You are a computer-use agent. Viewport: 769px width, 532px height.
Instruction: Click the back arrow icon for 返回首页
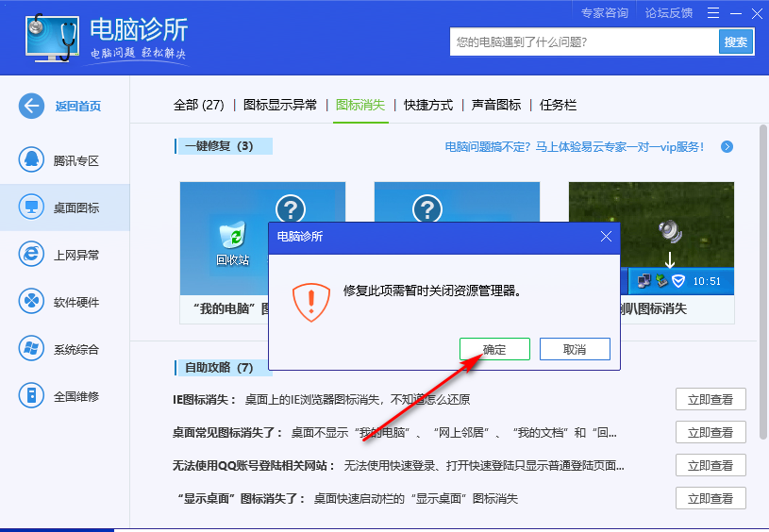[31, 106]
